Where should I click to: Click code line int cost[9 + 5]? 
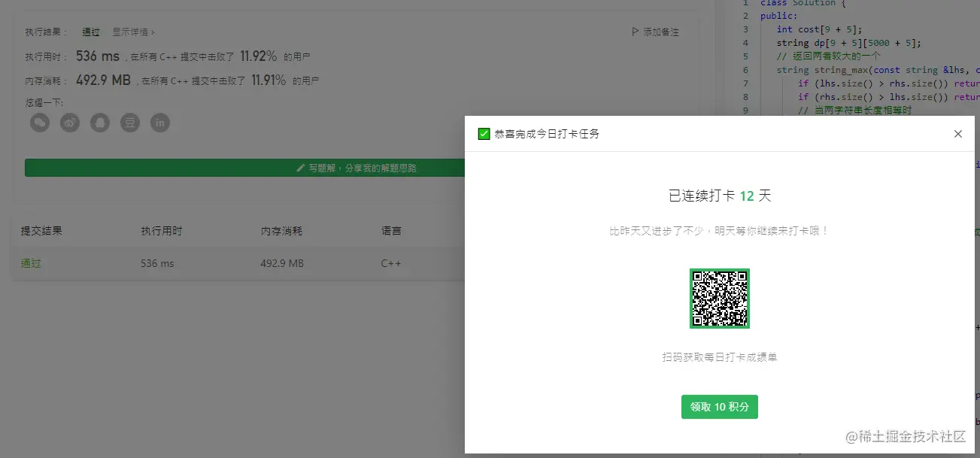click(819, 29)
